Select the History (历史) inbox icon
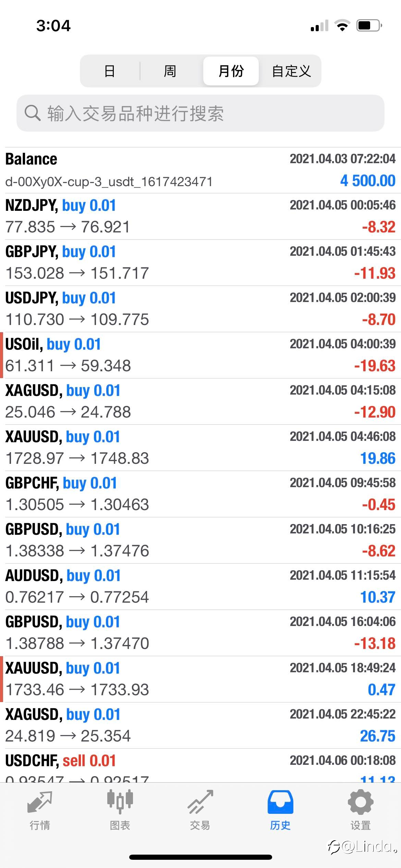 pyautogui.click(x=280, y=802)
